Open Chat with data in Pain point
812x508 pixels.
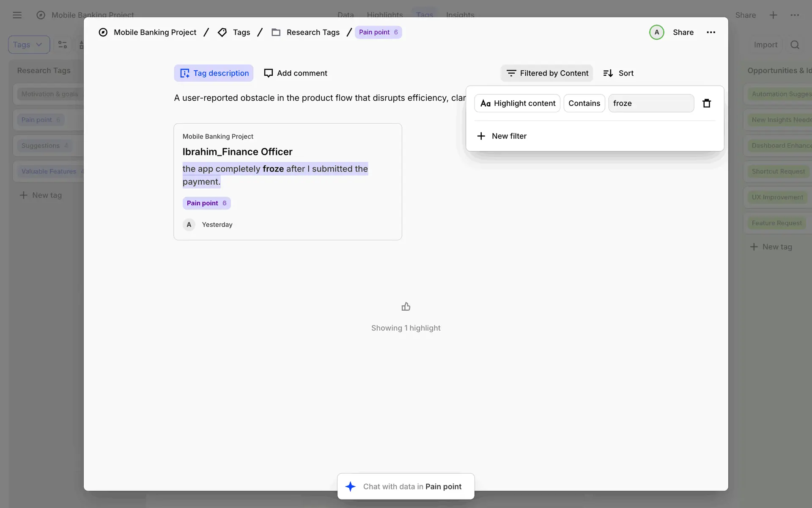click(x=412, y=486)
